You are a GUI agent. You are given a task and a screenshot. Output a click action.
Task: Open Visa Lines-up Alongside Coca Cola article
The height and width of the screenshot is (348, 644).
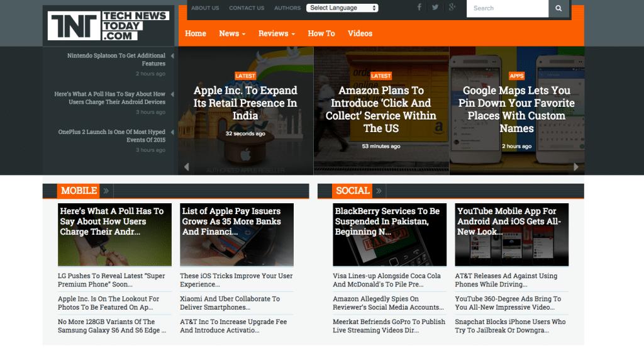pyautogui.click(x=387, y=280)
